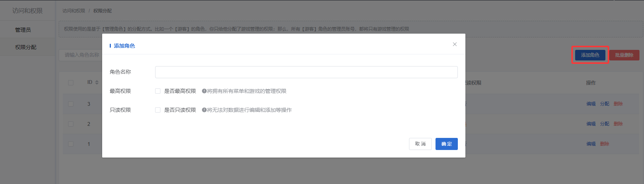Check the 是否最高权限 checkbox
Image resolution: width=644 pixels, height=184 pixels.
click(158, 91)
